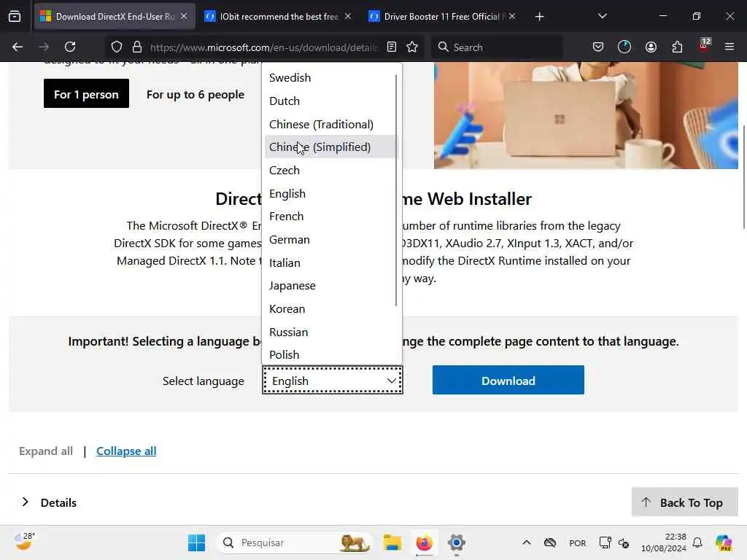Viewport: 747px width, 560px height.
Task: Click the Back To Top button
Action: (684, 502)
